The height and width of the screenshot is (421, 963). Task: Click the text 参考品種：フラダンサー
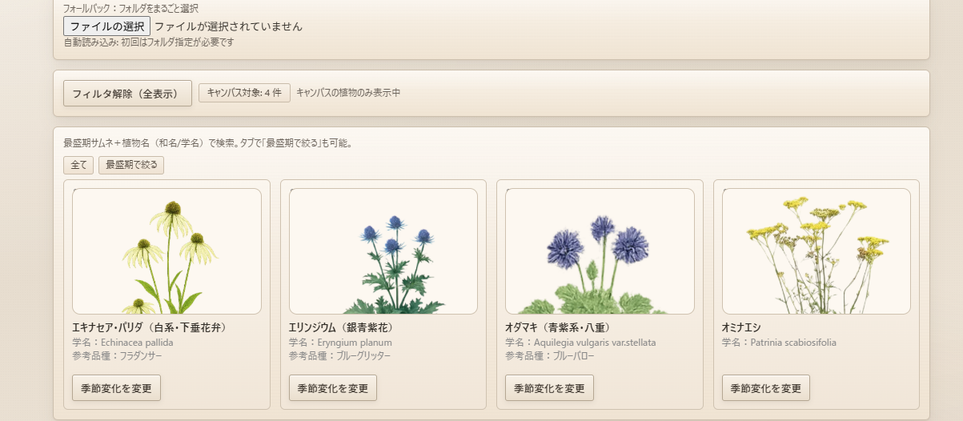(x=117, y=356)
